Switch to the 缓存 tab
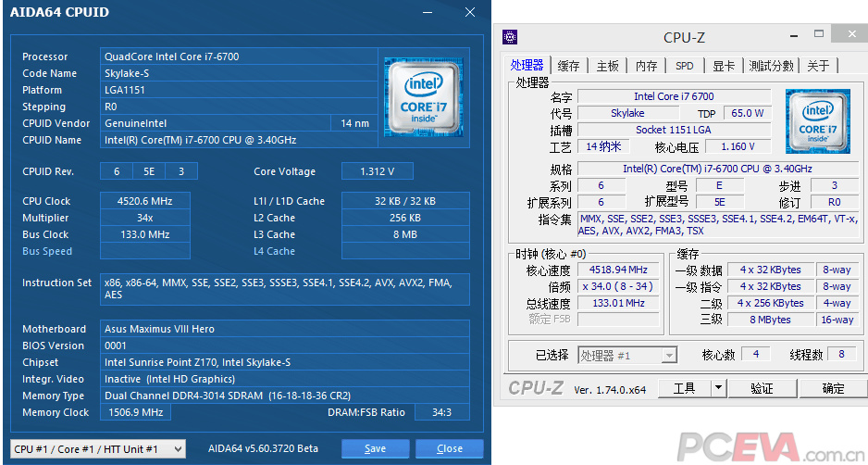Image resolution: width=868 pixels, height=465 pixels. pyautogui.click(x=568, y=66)
